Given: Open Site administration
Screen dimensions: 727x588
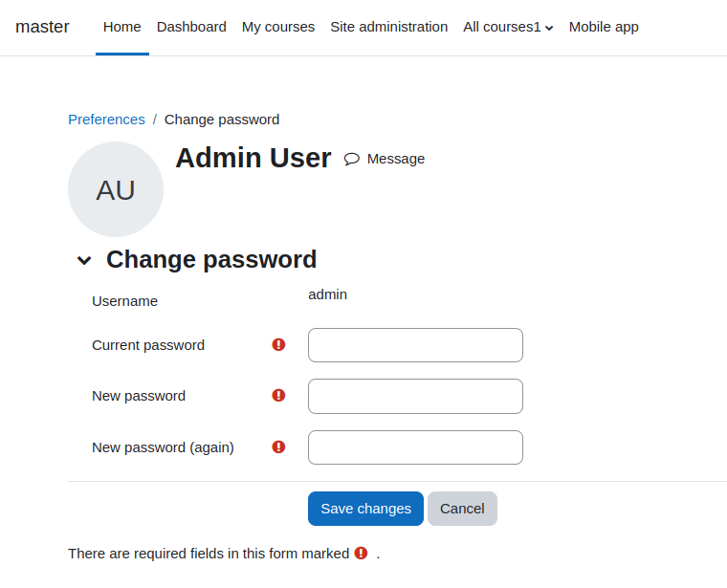Looking at the screenshot, I should (389, 27).
